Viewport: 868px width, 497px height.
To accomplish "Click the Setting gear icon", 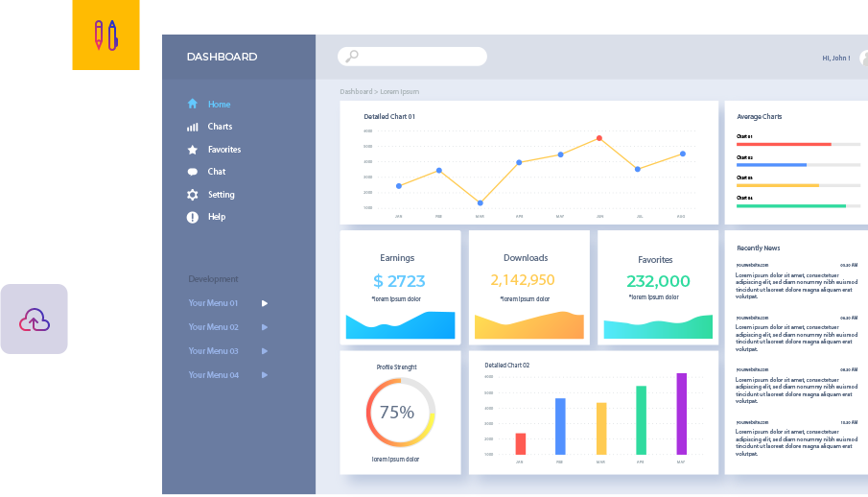I will click(x=192, y=195).
